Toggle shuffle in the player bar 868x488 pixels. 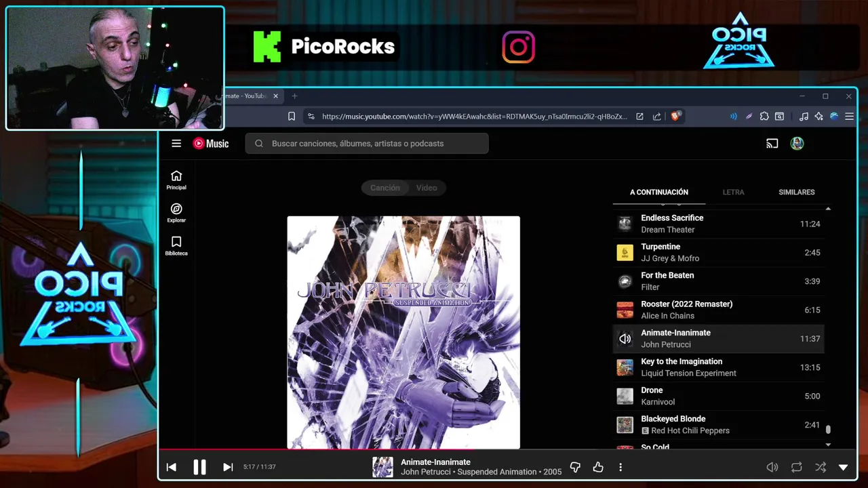[x=821, y=467]
